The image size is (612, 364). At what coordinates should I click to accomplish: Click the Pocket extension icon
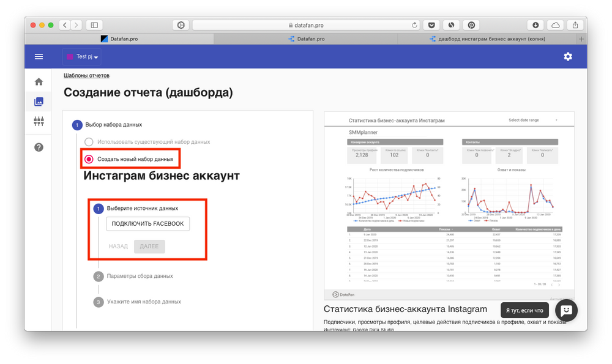431,25
